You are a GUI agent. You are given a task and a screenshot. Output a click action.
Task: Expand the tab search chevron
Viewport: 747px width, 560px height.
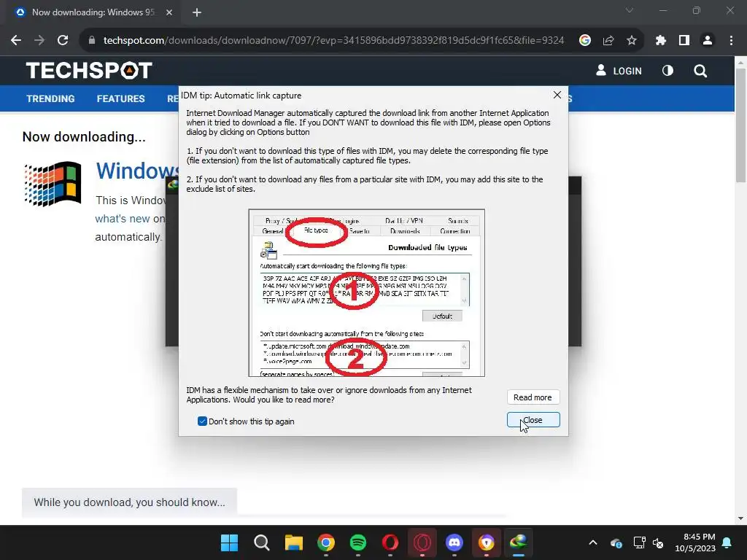coord(630,10)
